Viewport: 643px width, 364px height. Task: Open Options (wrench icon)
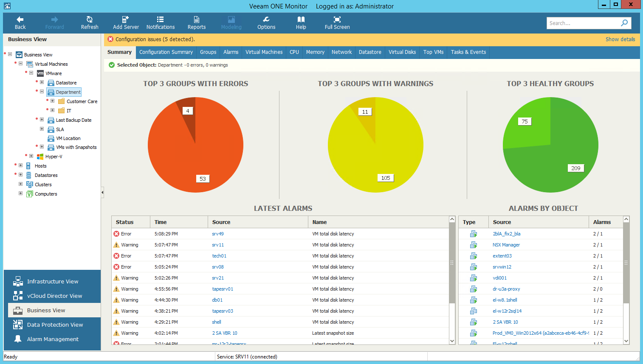pyautogui.click(x=266, y=23)
